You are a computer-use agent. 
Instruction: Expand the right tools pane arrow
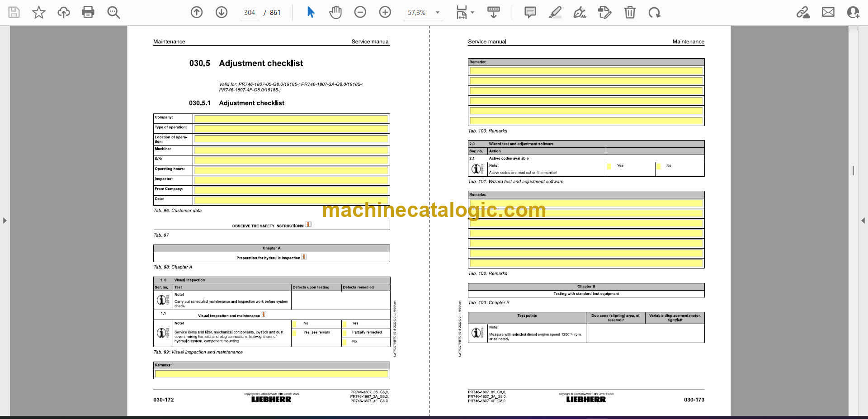863,221
